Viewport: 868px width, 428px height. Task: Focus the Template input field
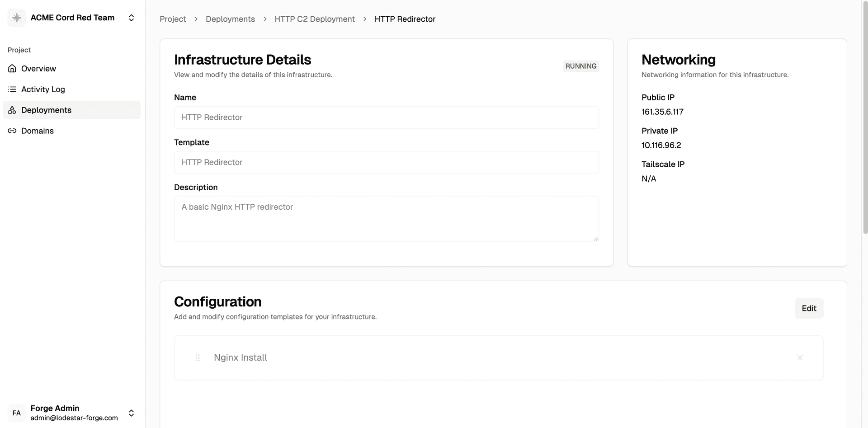[387, 162]
